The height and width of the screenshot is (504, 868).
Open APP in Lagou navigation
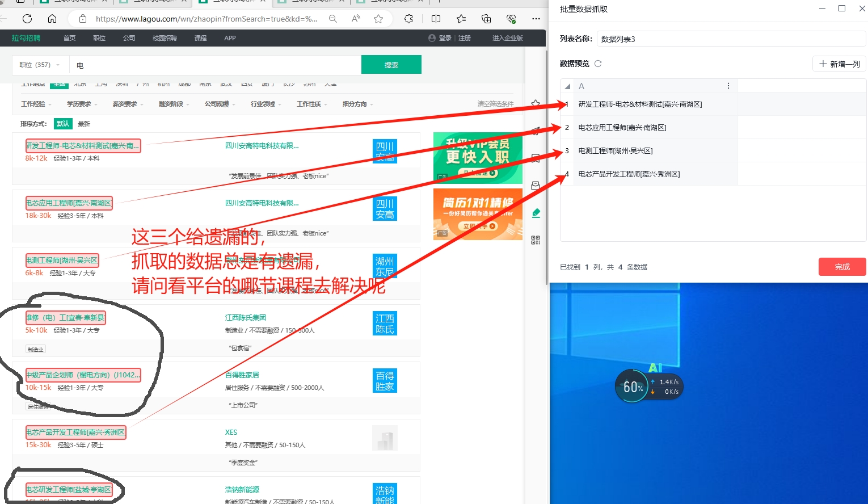coord(230,38)
